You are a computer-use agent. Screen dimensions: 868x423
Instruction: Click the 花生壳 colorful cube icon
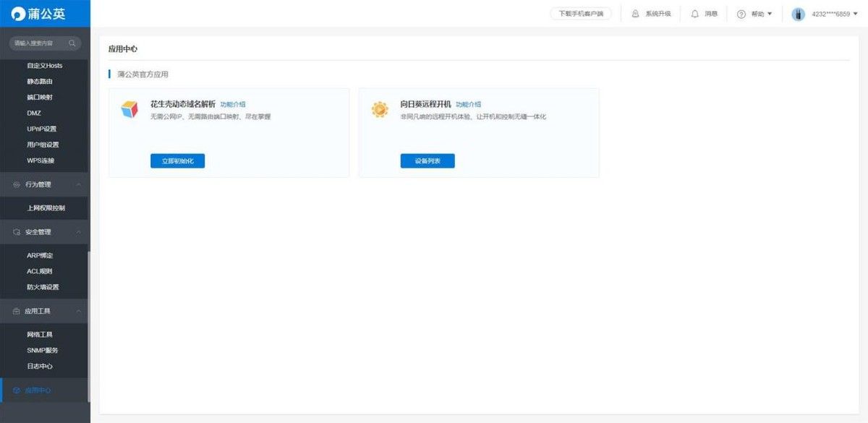pyautogui.click(x=129, y=109)
